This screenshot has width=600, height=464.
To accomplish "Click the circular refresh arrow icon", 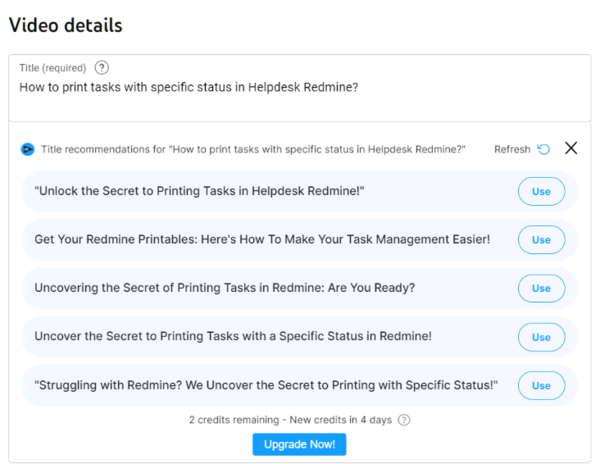I will (543, 149).
